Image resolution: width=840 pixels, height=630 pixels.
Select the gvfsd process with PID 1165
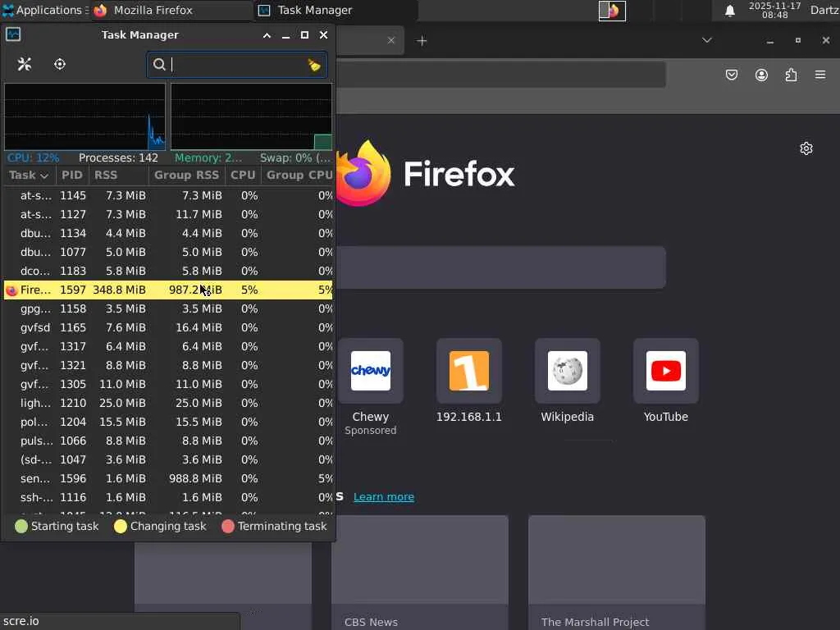[x=168, y=328]
